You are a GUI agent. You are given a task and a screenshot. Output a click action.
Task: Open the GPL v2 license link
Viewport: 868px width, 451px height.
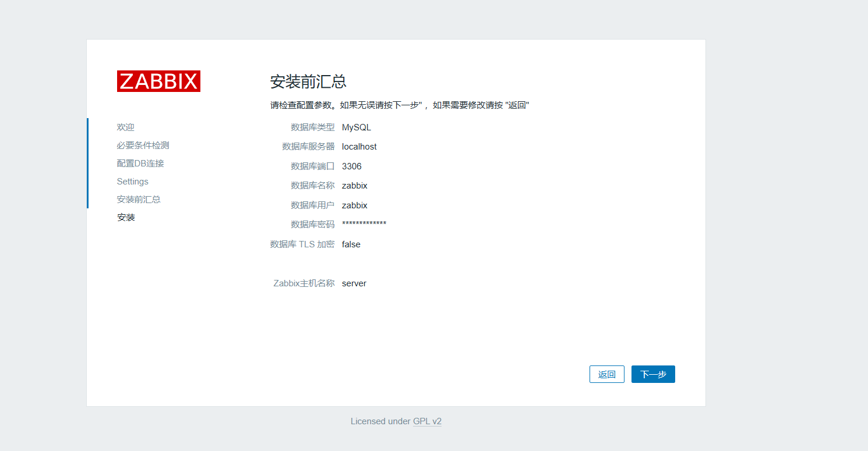(427, 421)
